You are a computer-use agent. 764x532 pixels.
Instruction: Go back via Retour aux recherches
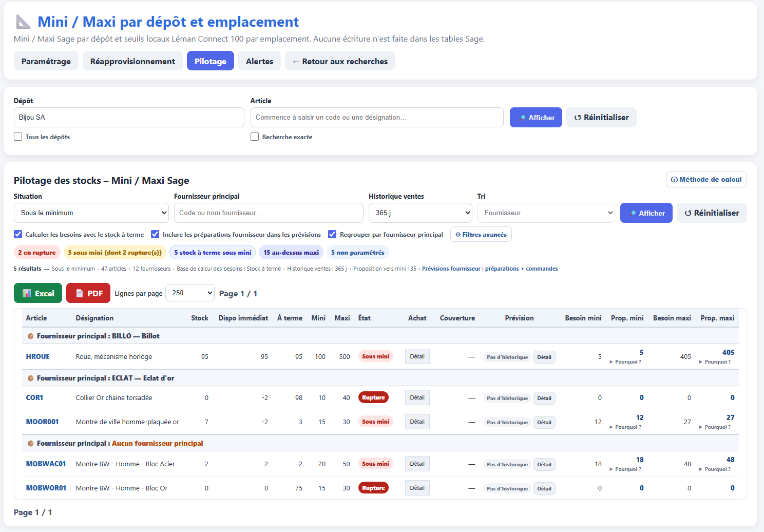click(340, 61)
